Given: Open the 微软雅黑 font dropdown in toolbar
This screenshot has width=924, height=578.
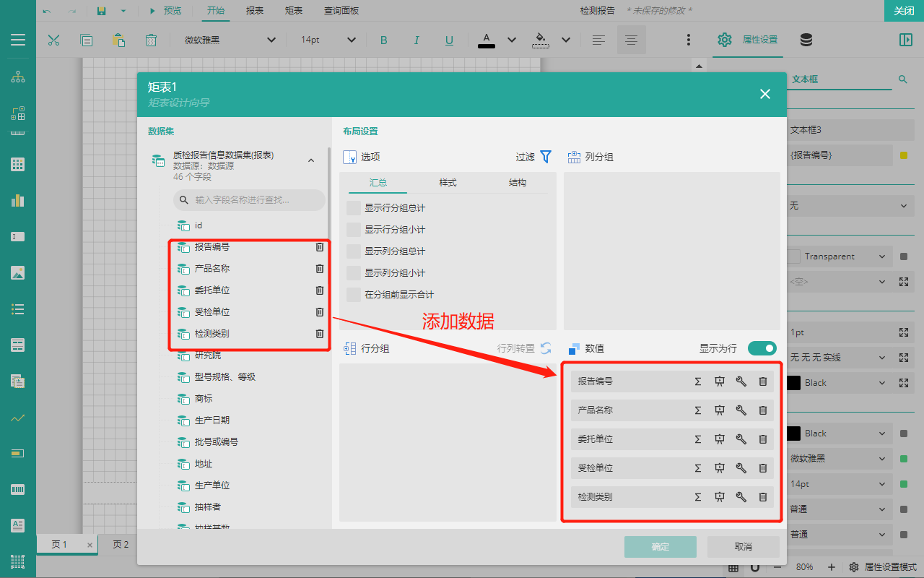Looking at the screenshot, I should click(230, 40).
